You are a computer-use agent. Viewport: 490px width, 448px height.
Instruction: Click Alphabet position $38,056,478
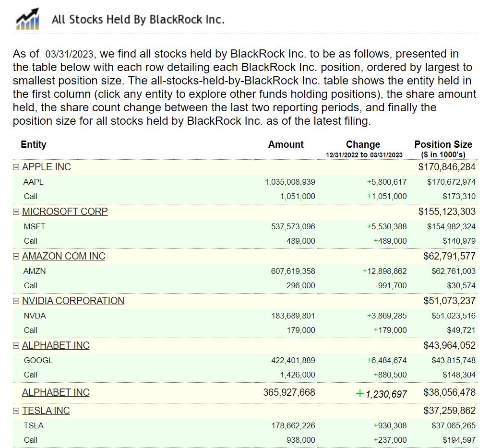(x=449, y=392)
